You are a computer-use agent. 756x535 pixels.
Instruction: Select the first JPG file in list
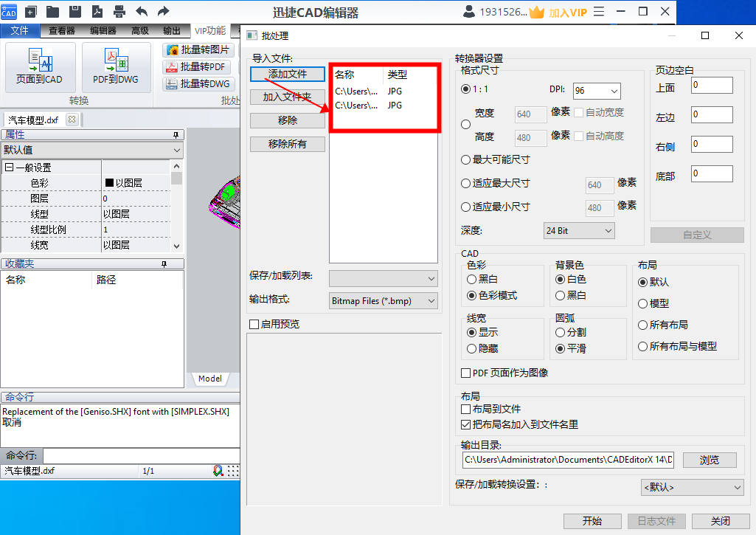click(385, 92)
